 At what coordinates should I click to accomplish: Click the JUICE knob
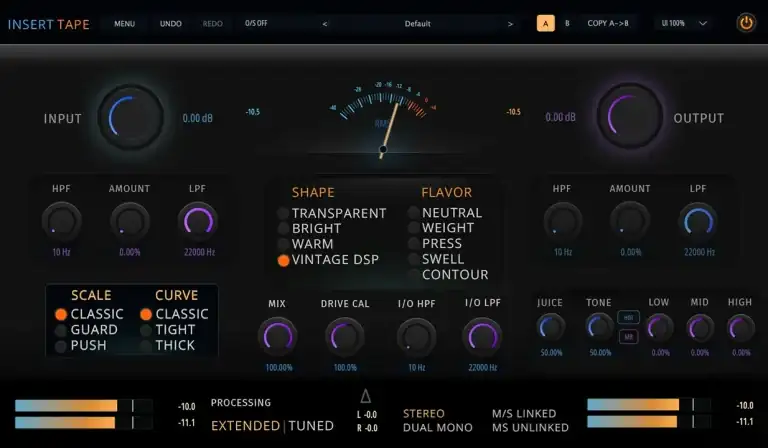pyautogui.click(x=551, y=327)
